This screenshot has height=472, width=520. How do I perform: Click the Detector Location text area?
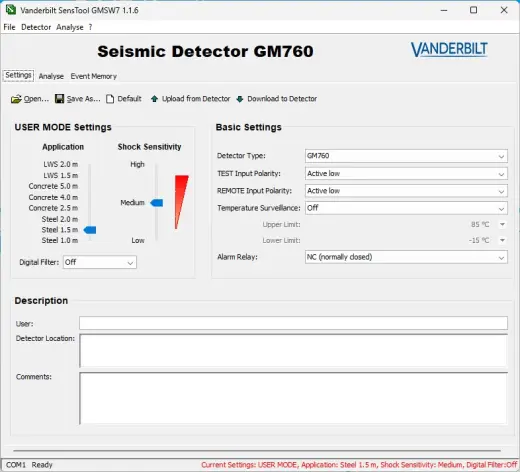pyautogui.click(x=293, y=351)
